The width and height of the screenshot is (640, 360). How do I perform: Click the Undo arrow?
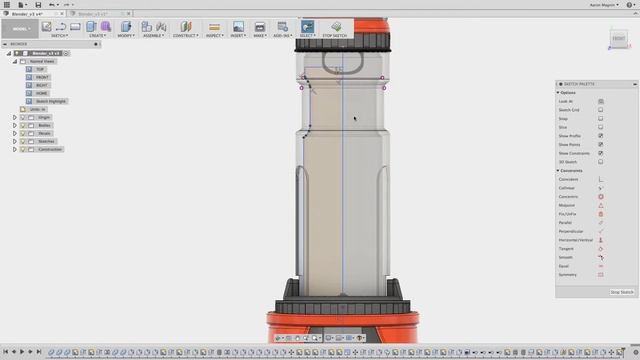(x=51, y=4)
